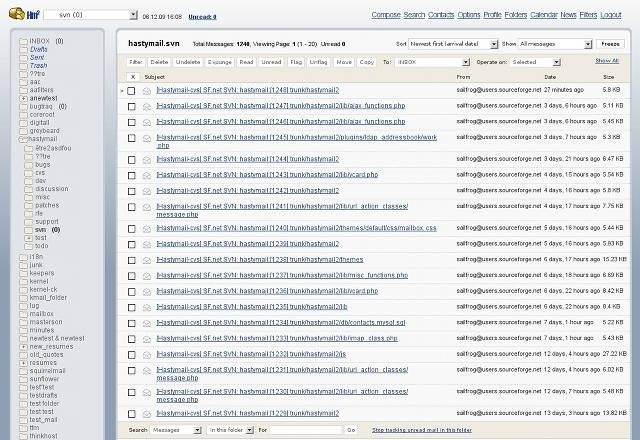Click the envelope icon for message 1247
The height and width of the screenshot is (440, 640).
coord(147,107)
